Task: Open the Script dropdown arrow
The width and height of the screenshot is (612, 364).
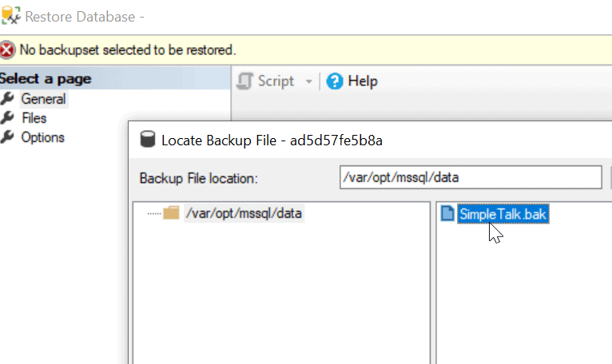Action: (309, 81)
